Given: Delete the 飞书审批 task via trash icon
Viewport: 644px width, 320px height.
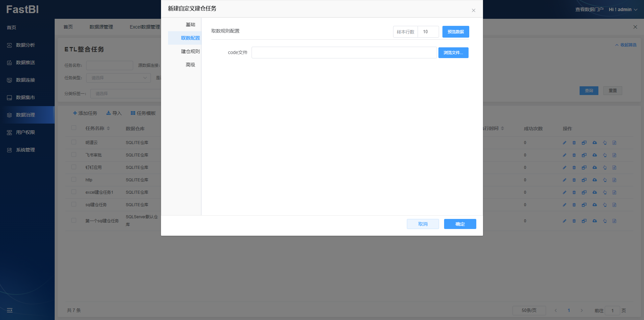Looking at the screenshot, I should pyautogui.click(x=574, y=155).
